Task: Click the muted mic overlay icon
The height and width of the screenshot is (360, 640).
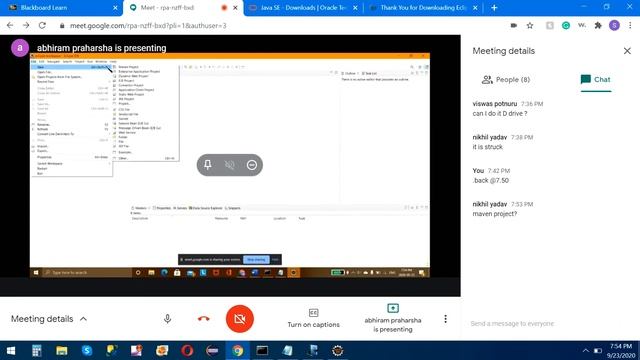Action: (230, 165)
